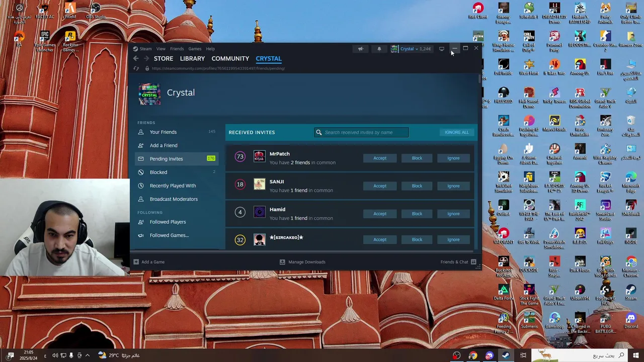Open the Friends menu in Steam
The height and width of the screenshot is (362, 644).
177,49
